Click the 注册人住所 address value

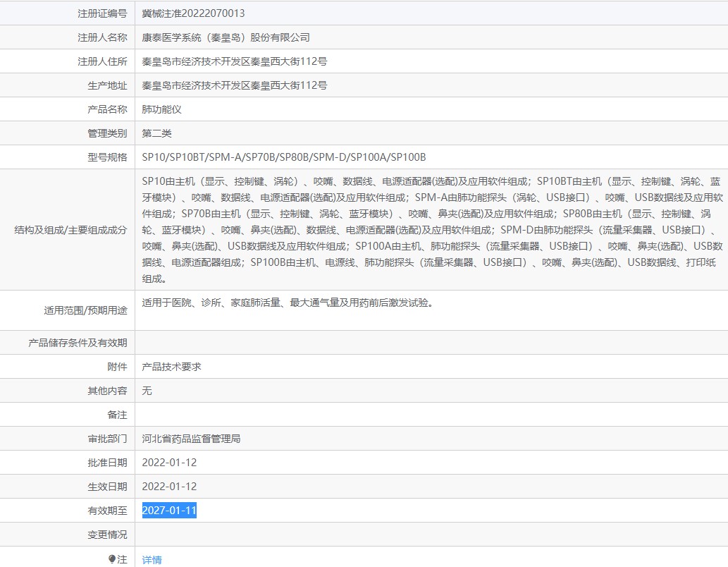234,61
